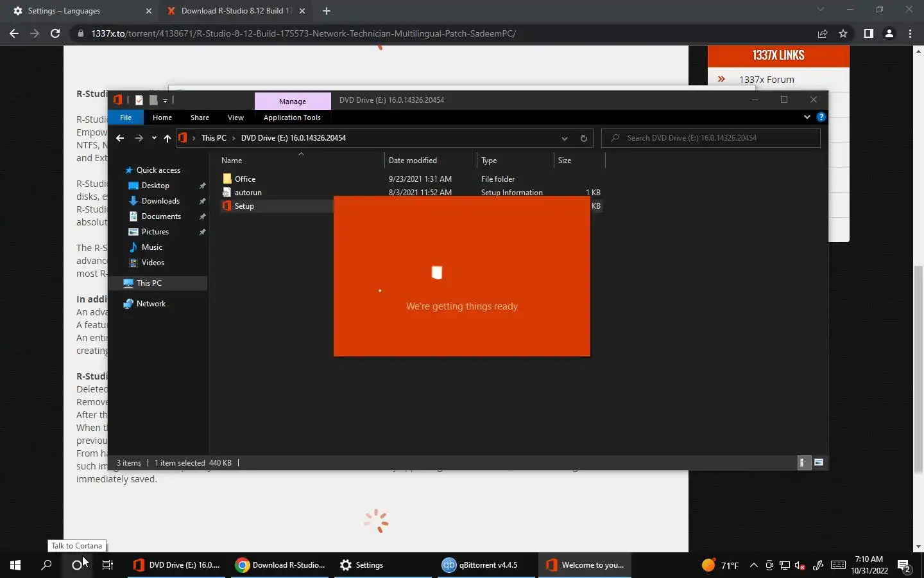Share this page using Chrome's share icon
The height and width of the screenshot is (578, 924).
coord(822,33)
